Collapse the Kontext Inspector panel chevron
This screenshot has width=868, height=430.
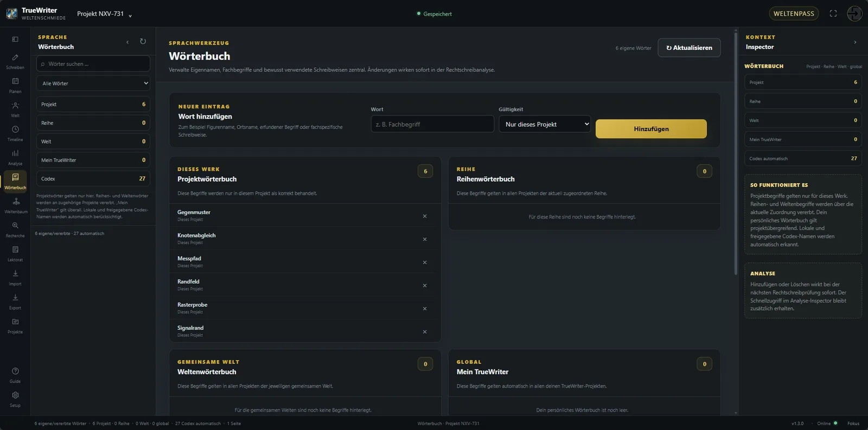click(x=855, y=42)
